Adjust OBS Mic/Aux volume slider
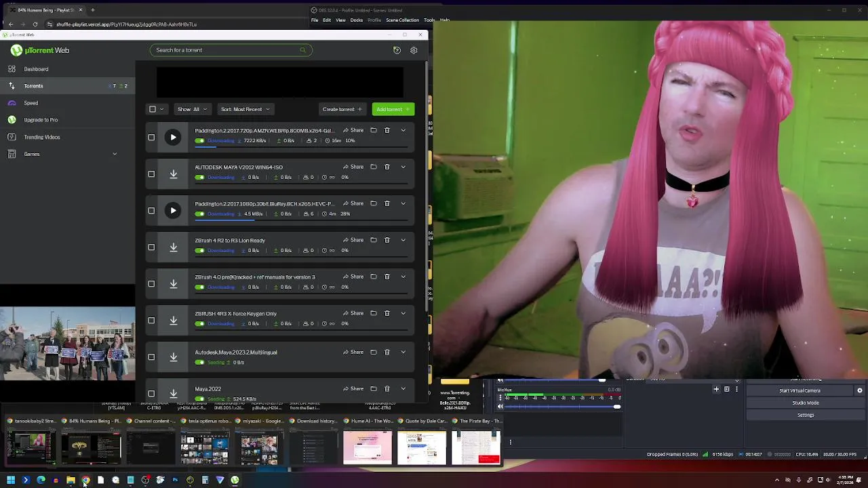Screen dimensions: 868x488 point(563,406)
